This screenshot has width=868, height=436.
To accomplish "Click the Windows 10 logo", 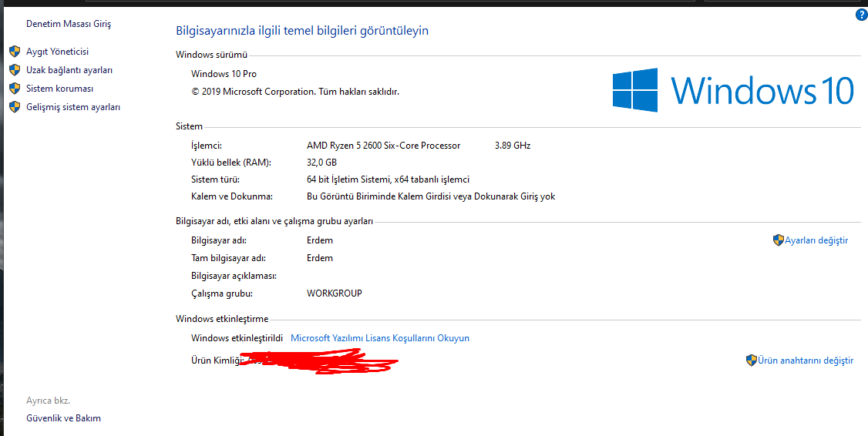I will tap(733, 90).
